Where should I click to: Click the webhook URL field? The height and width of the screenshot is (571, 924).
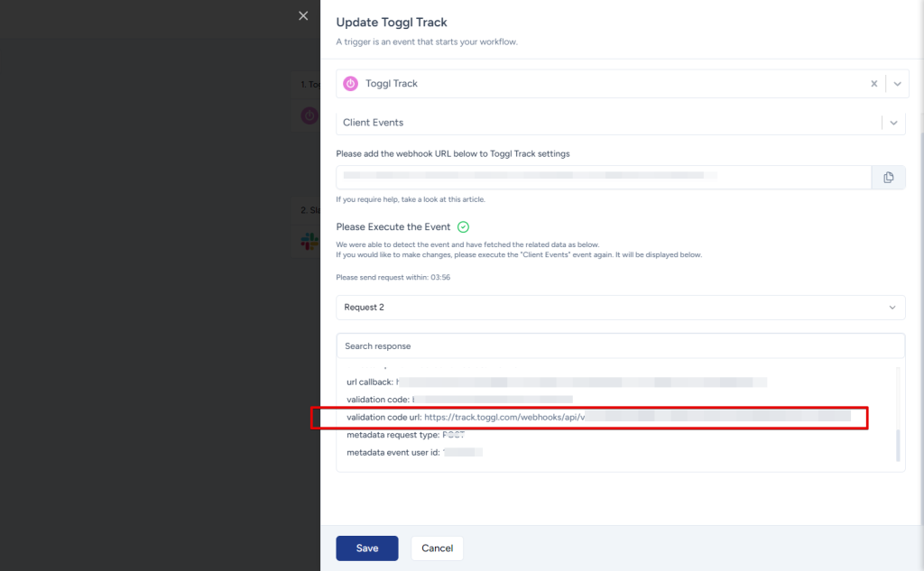tap(603, 178)
